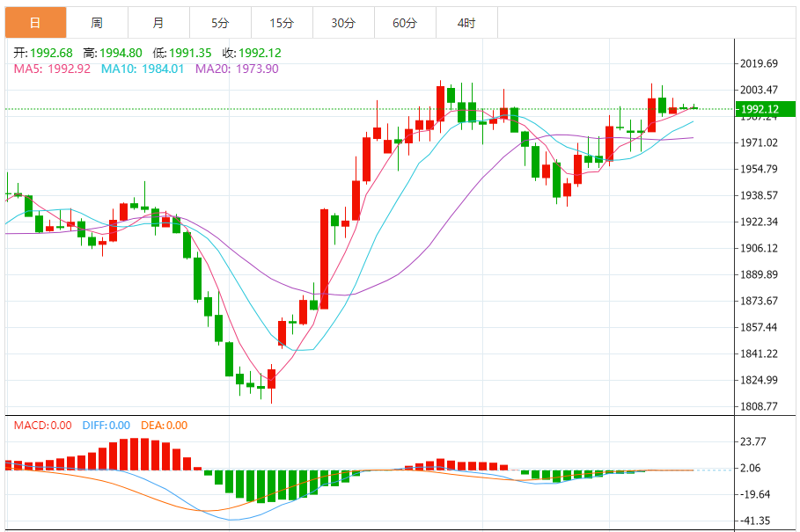The height and width of the screenshot is (532, 800).
Task: Click the 高:1994.80 high price text
Action: pos(113,53)
